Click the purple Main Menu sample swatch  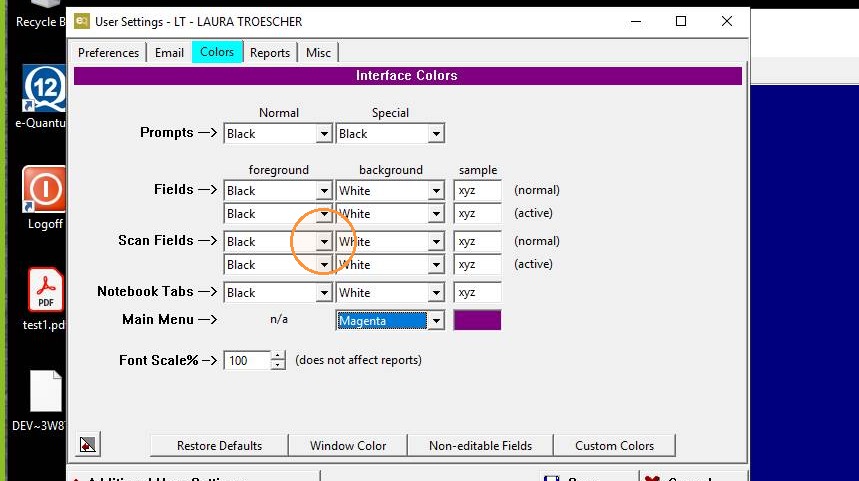[477, 320]
